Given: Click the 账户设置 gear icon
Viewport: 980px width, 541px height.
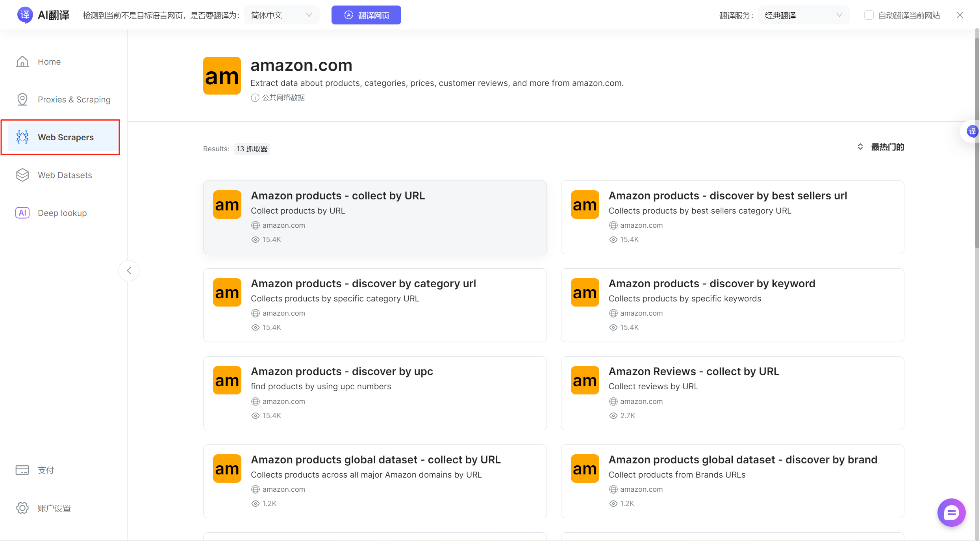Looking at the screenshot, I should (22, 508).
